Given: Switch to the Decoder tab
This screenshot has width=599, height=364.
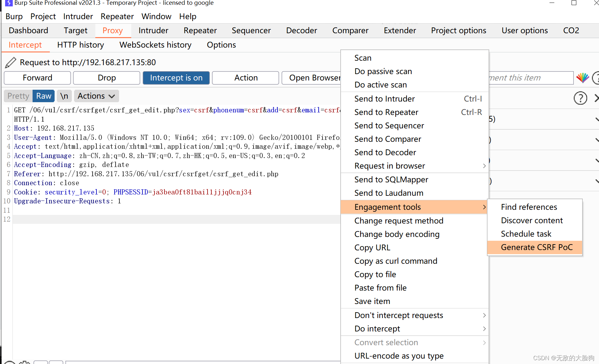Looking at the screenshot, I should [x=301, y=31].
